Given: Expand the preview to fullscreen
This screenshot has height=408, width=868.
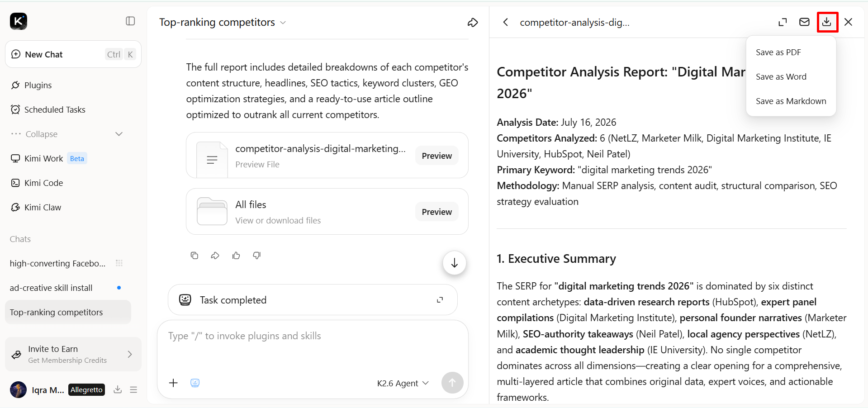Looking at the screenshot, I should coord(783,22).
